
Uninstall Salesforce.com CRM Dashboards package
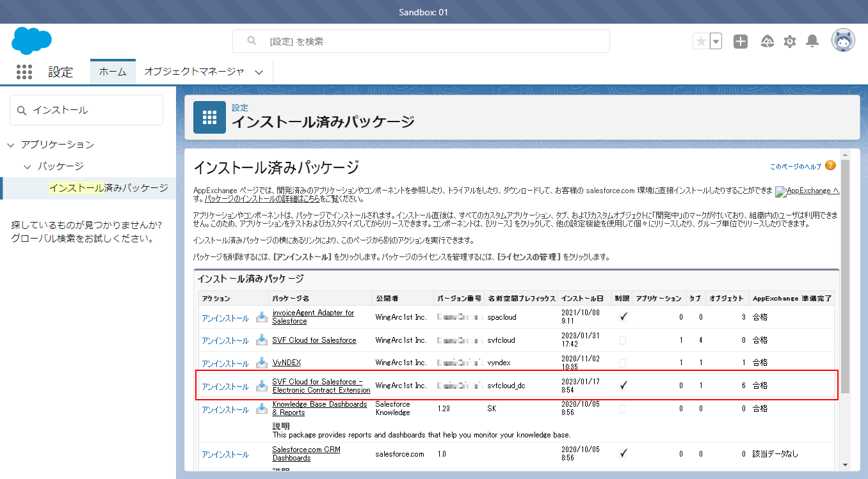pyautogui.click(x=225, y=454)
